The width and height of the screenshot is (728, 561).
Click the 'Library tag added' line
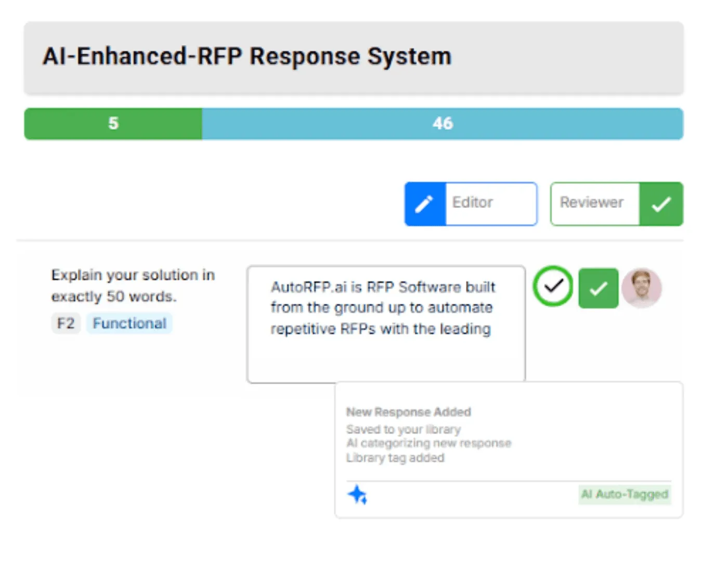[x=395, y=458]
